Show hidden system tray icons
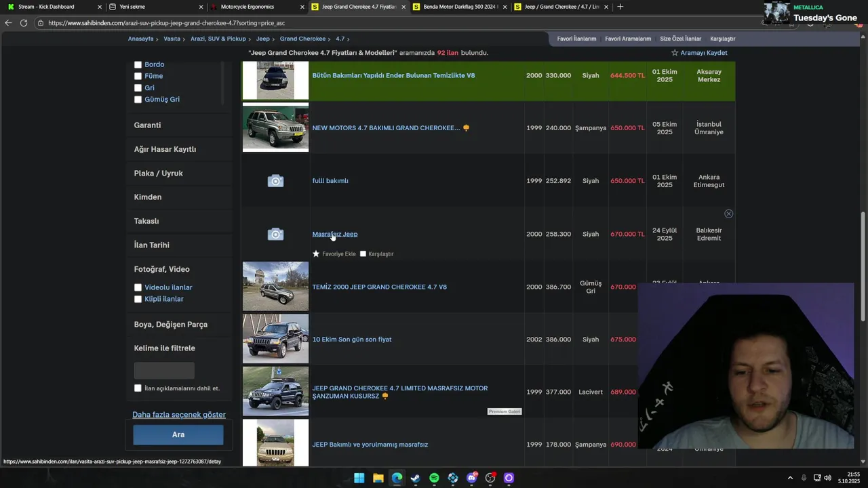Image resolution: width=868 pixels, height=488 pixels. (x=790, y=478)
